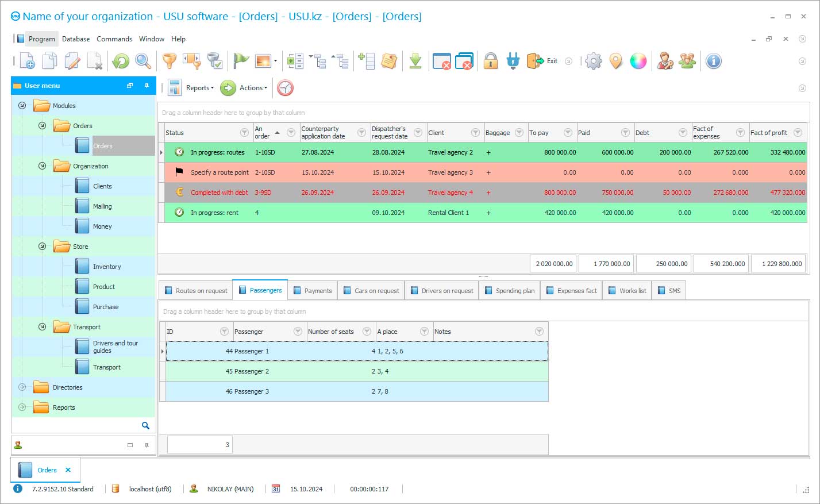This screenshot has width=820, height=504.
Task: Open the Status column filter button
Action: click(x=244, y=133)
